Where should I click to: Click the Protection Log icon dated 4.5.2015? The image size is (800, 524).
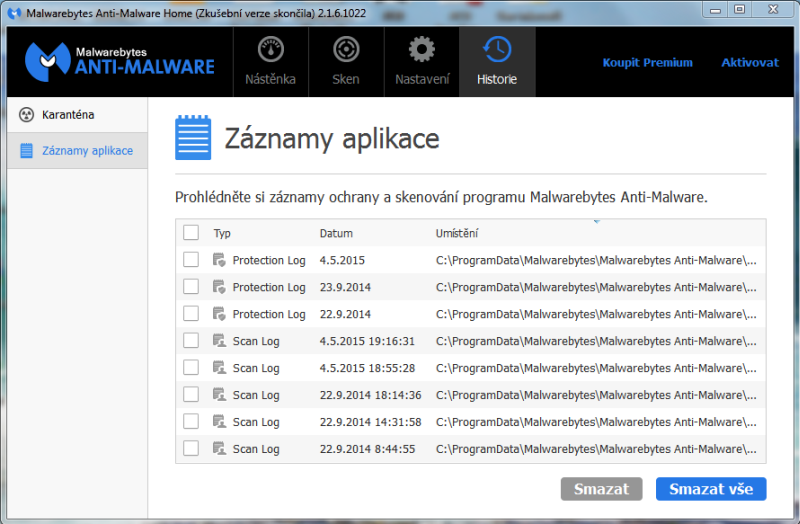coord(220,260)
